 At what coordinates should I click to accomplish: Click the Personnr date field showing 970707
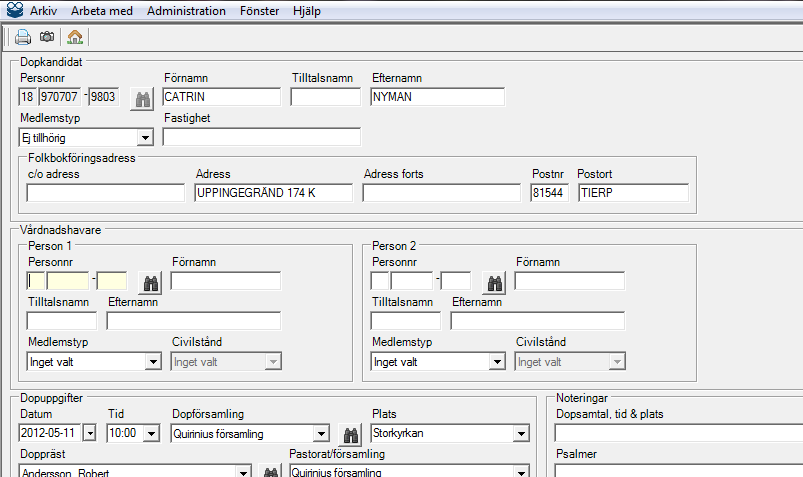pyautogui.click(x=59, y=97)
